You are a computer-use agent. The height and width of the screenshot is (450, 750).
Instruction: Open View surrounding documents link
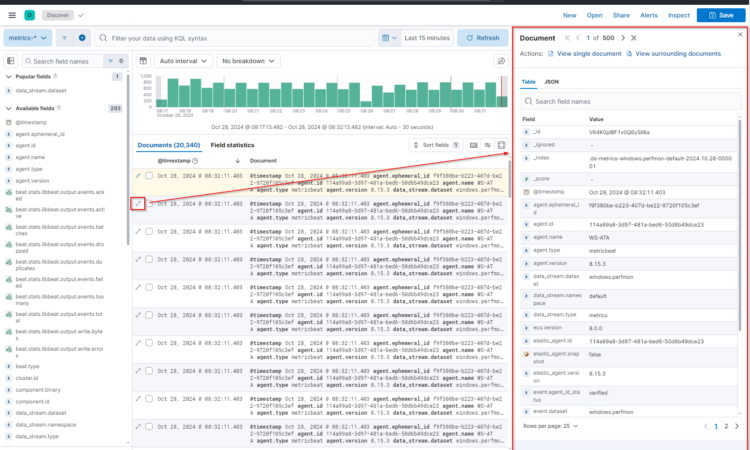(673, 54)
